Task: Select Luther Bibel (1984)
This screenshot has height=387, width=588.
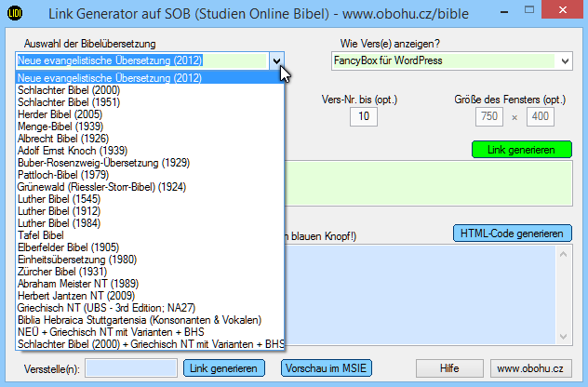Action: click(x=150, y=223)
